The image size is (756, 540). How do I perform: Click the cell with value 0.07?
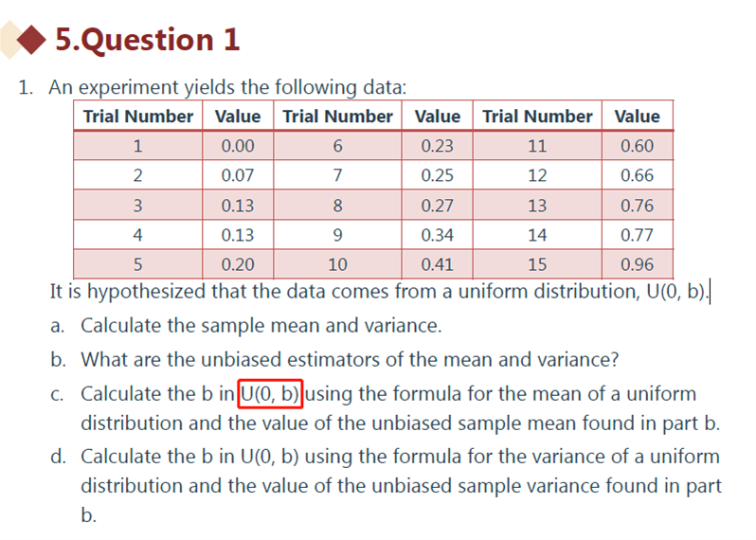pos(238,175)
